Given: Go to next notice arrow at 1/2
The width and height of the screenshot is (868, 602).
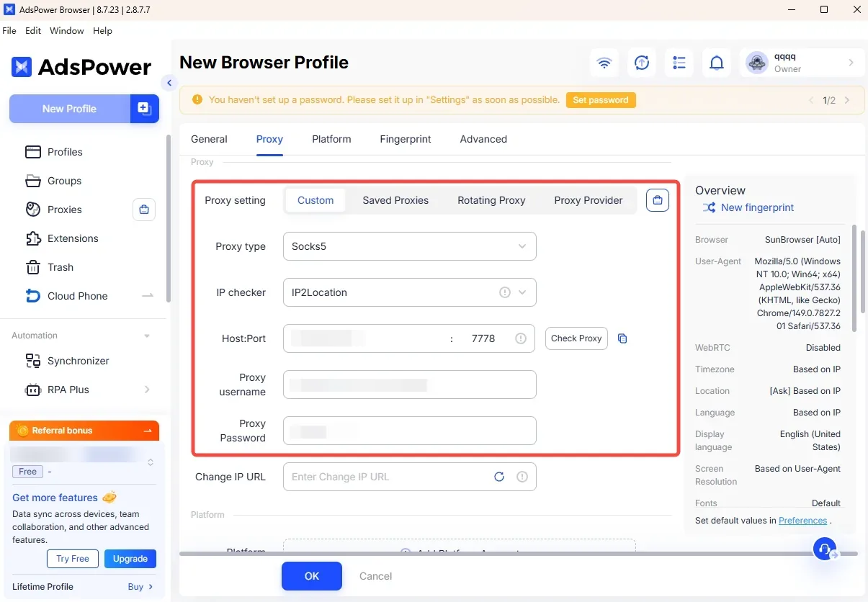Looking at the screenshot, I should coord(847,100).
